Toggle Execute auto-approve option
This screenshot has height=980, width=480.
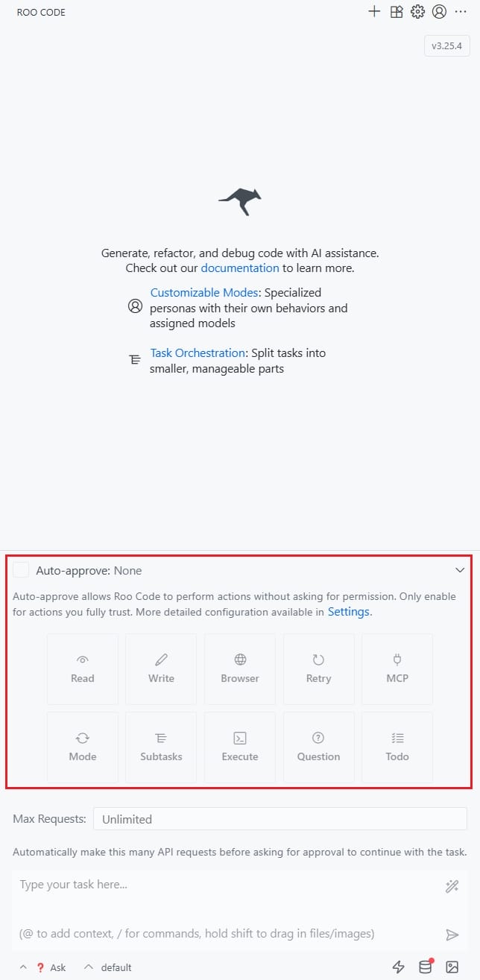pos(240,747)
